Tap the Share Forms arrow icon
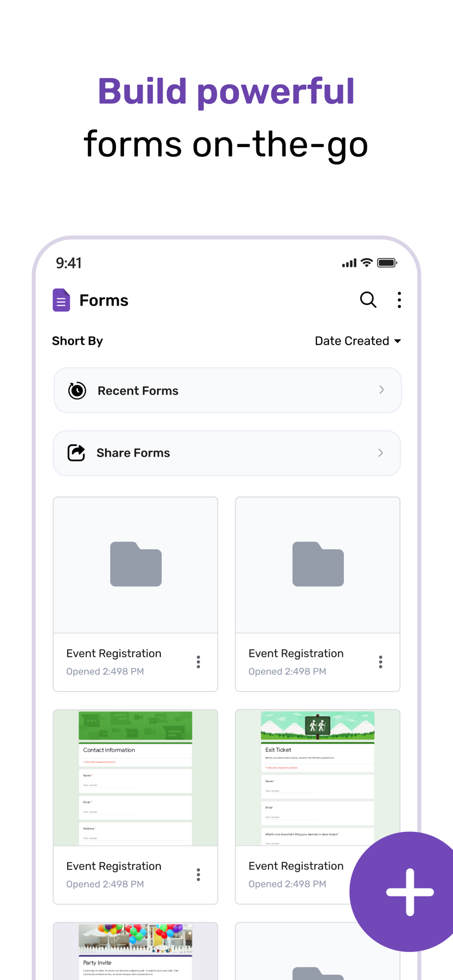453x980 pixels. 76,453
